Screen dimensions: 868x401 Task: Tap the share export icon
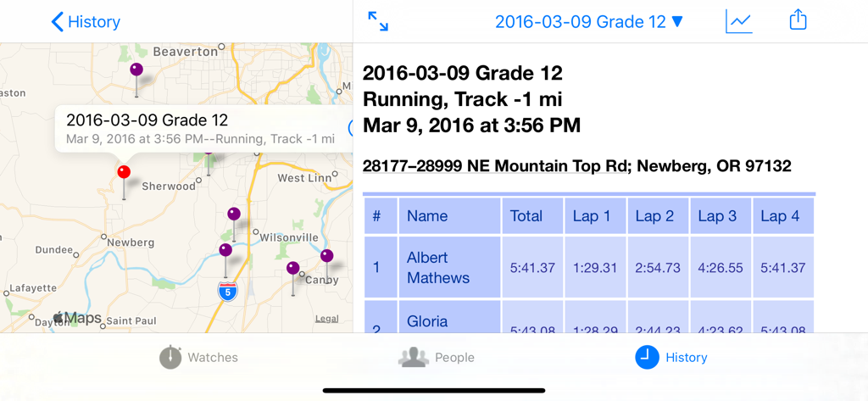798,20
